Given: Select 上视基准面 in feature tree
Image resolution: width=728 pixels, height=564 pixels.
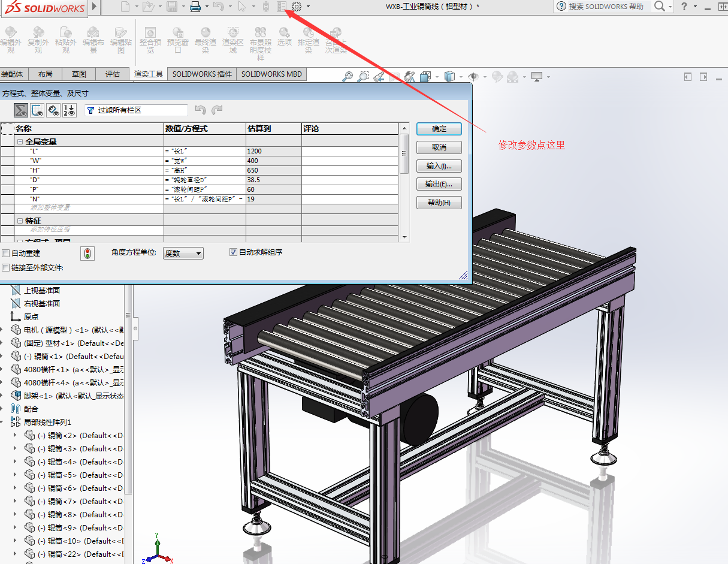Looking at the screenshot, I should coord(41,290).
